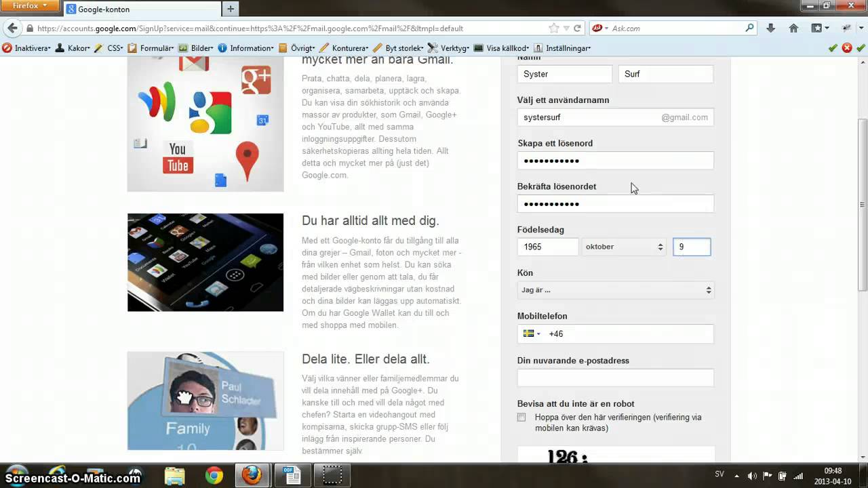The width and height of the screenshot is (868, 488).
Task: Open Google Chrome from the taskbar
Action: (x=214, y=476)
